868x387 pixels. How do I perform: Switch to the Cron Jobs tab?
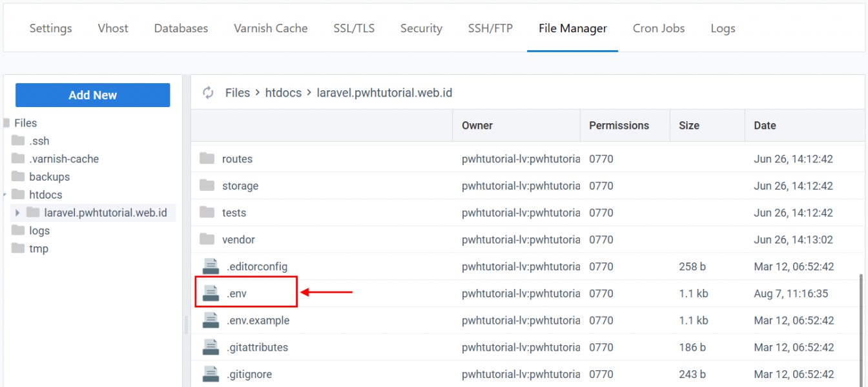(658, 28)
